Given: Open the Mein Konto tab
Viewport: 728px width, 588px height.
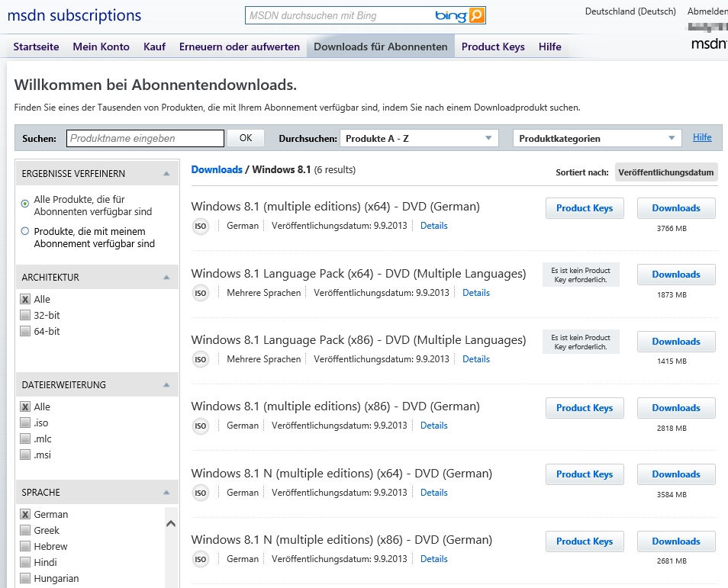Looking at the screenshot, I should point(101,47).
